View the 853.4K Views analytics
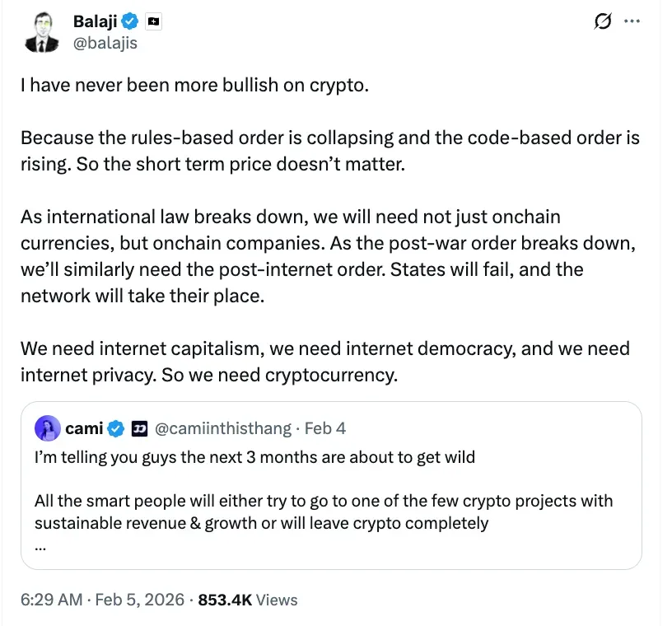This screenshot has width=672, height=626. pos(248,600)
